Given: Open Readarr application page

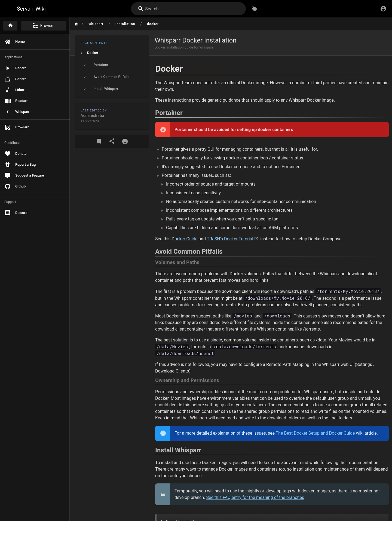Looking at the screenshot, I should coord(35,101).
